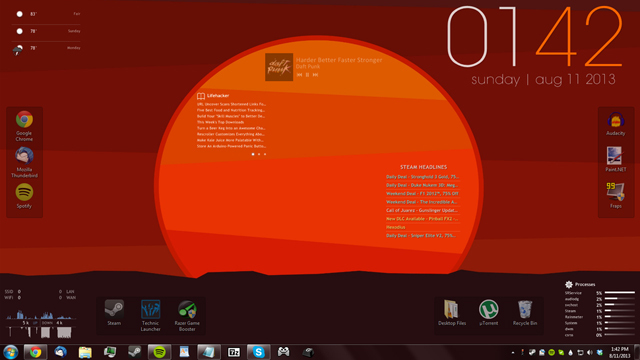
Task: Open Desktop Files folder shortcut
Action: [x=452, y=313]
